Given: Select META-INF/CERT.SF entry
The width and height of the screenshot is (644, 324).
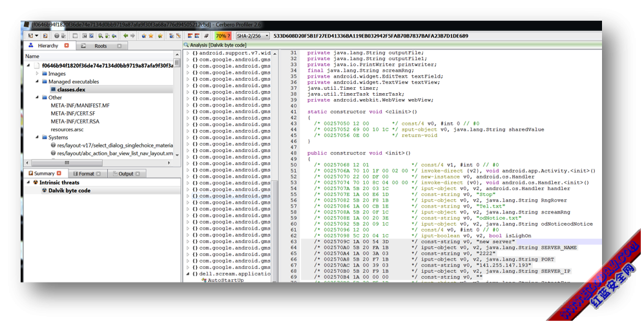Looking at the screenshot, I should coord(73,113).
